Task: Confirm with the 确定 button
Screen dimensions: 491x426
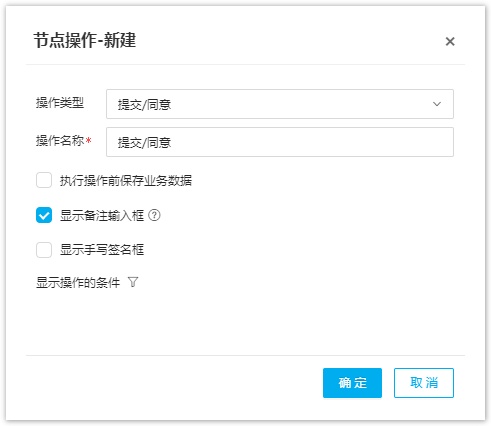Action: point(352,383)
